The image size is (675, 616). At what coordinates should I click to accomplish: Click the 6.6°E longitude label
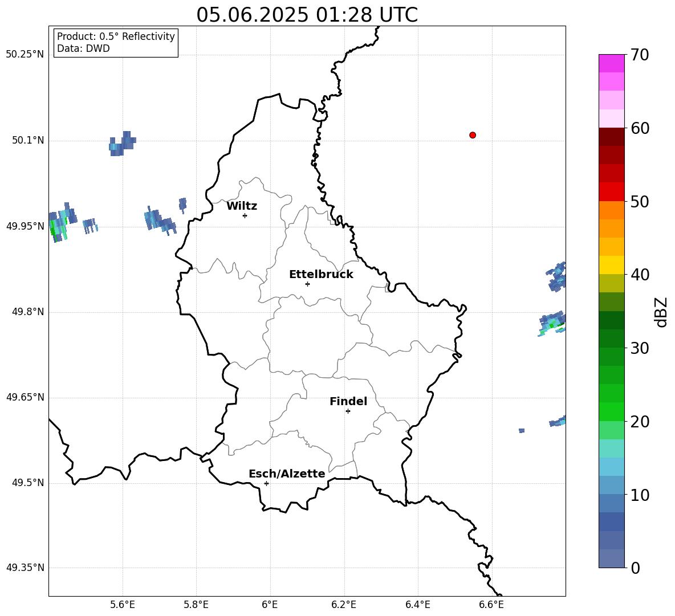(x=491, y=605)
